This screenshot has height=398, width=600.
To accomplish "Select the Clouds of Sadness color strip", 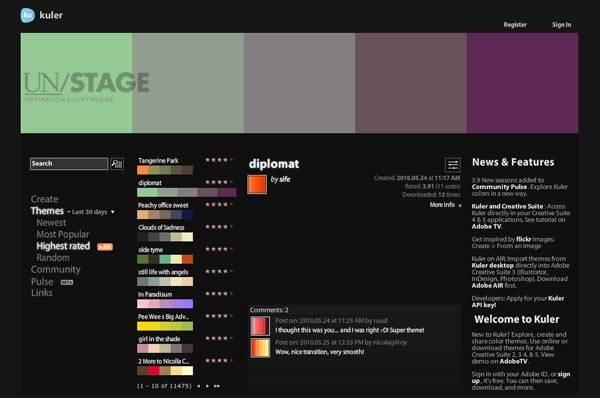I will point(165,237).
